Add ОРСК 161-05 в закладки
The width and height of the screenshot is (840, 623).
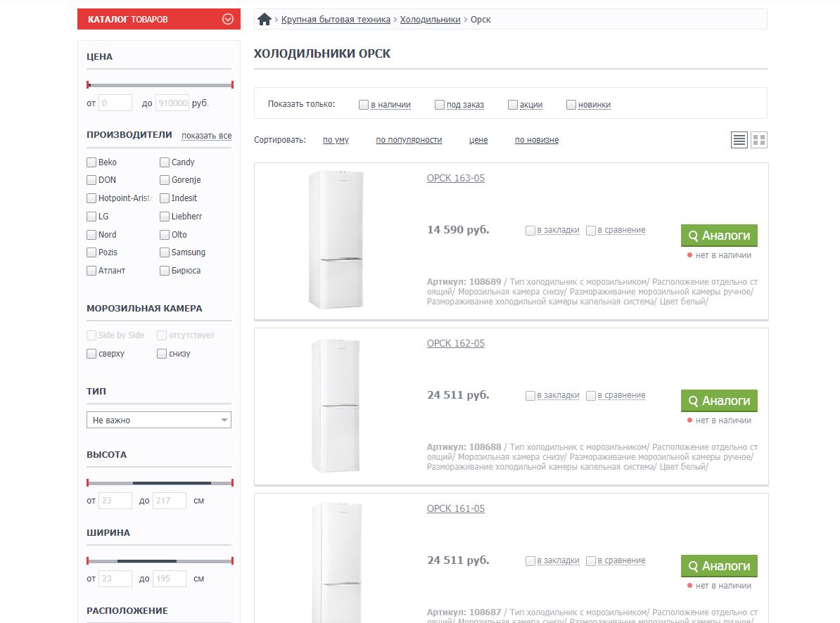point(530,561)
